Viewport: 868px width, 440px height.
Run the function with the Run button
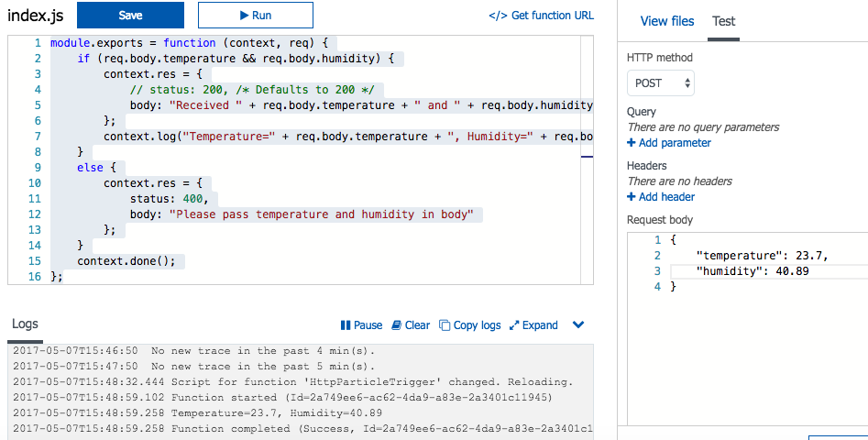[x=255, y=16]
